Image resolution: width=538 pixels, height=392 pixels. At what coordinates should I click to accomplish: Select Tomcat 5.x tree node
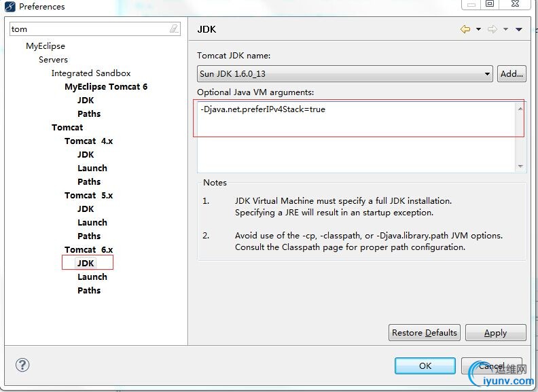[x=88, y=195]
